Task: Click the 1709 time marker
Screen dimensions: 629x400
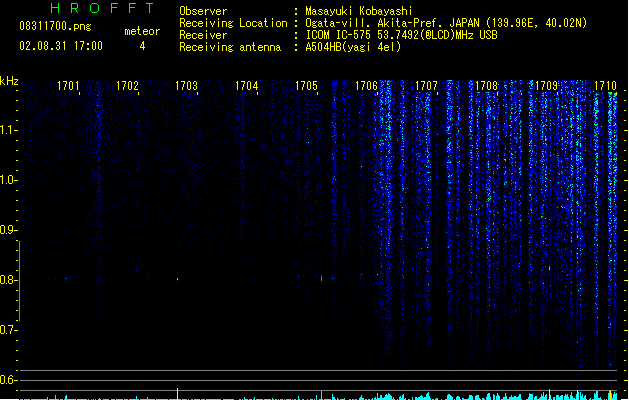Action: (546, 86)
